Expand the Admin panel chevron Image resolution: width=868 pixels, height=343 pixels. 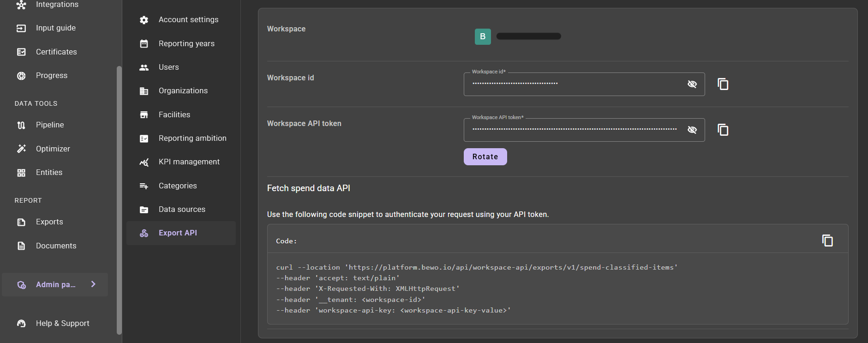tap(93, 284)
